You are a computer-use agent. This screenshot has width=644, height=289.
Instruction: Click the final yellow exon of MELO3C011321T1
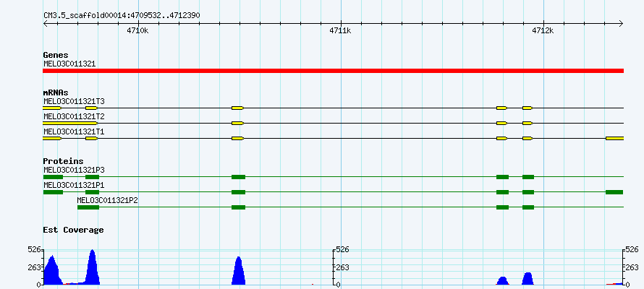pos(614,139)
